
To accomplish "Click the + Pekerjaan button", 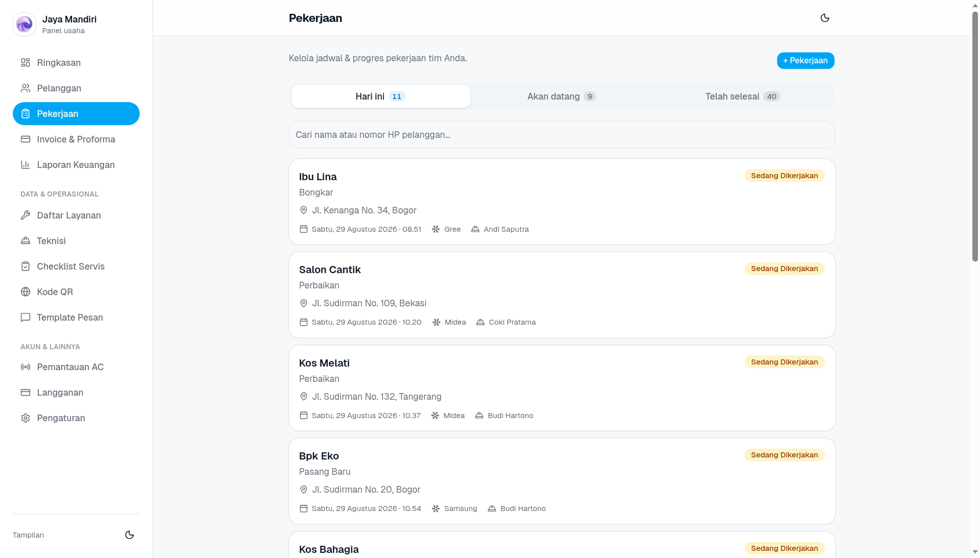I will [805, 61].
